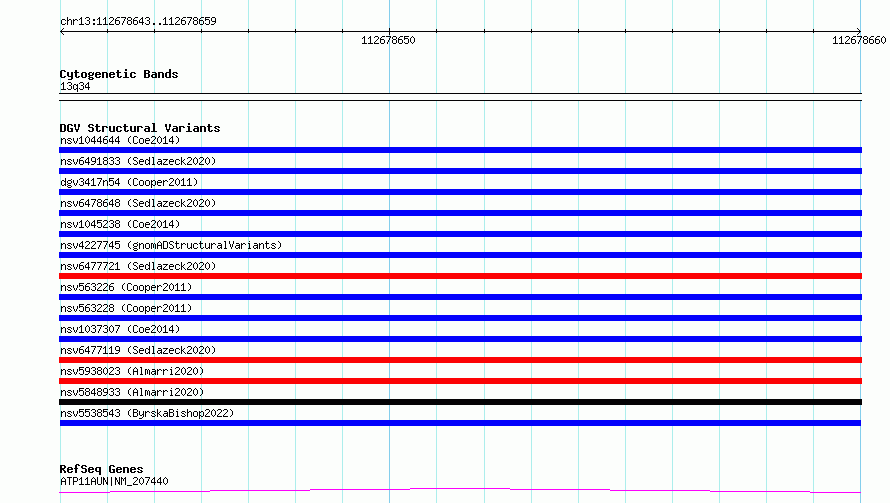Screen dimensions: 890x503
Task: Select the blue bar for nsv1044644
Action: [460, 150]
